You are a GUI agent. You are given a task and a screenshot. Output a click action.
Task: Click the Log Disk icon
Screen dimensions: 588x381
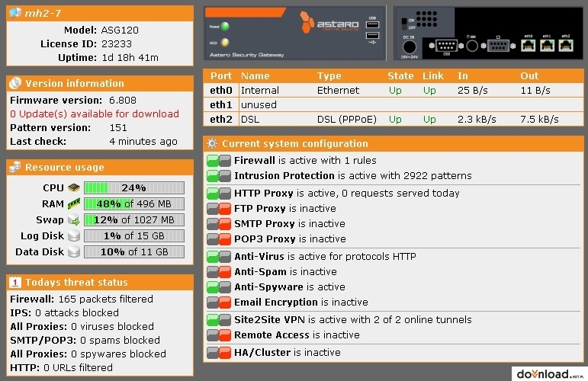pyautogui.click(x=74, y=235)
